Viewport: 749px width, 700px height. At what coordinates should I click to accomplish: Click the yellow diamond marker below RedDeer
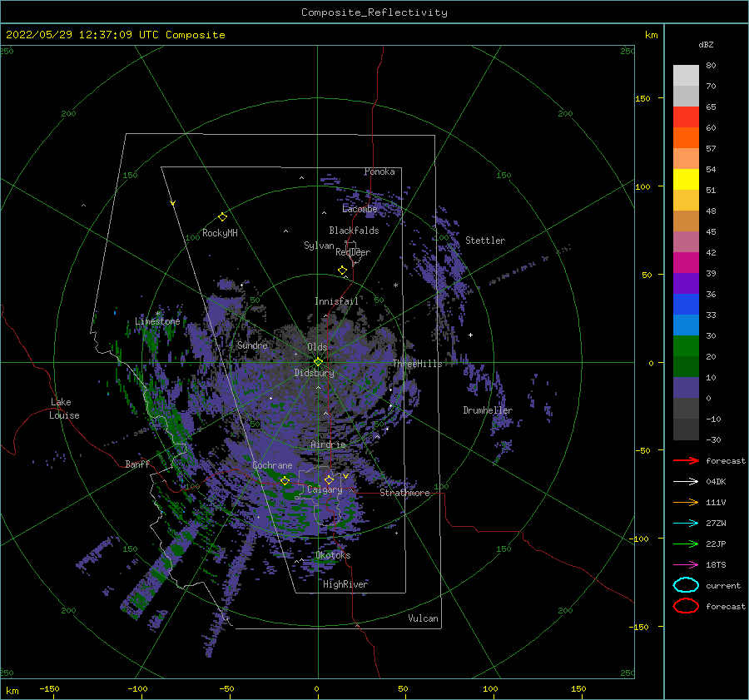[342, 270]
